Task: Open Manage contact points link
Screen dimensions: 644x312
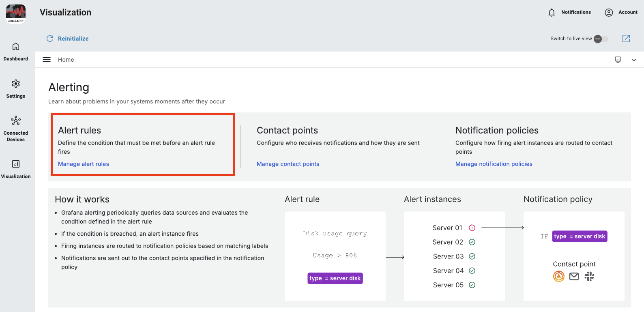Action: click(288, 164)
